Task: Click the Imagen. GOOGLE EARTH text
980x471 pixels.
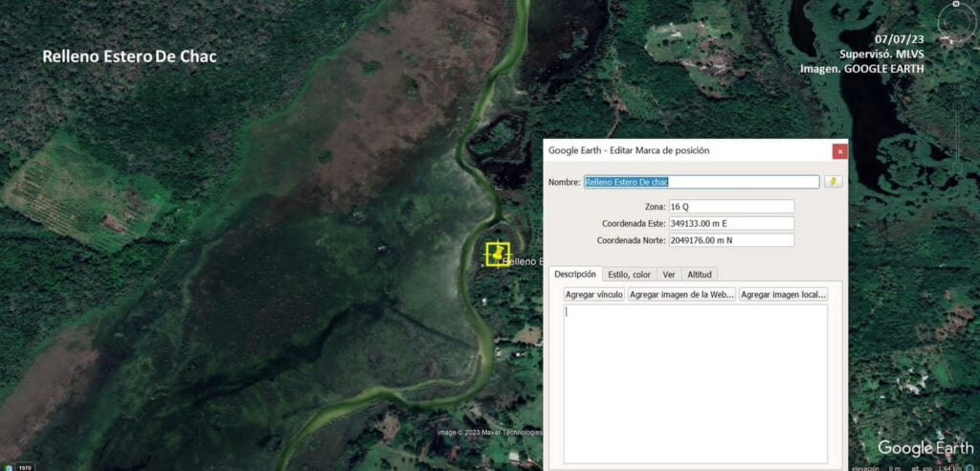Action: 862,69
